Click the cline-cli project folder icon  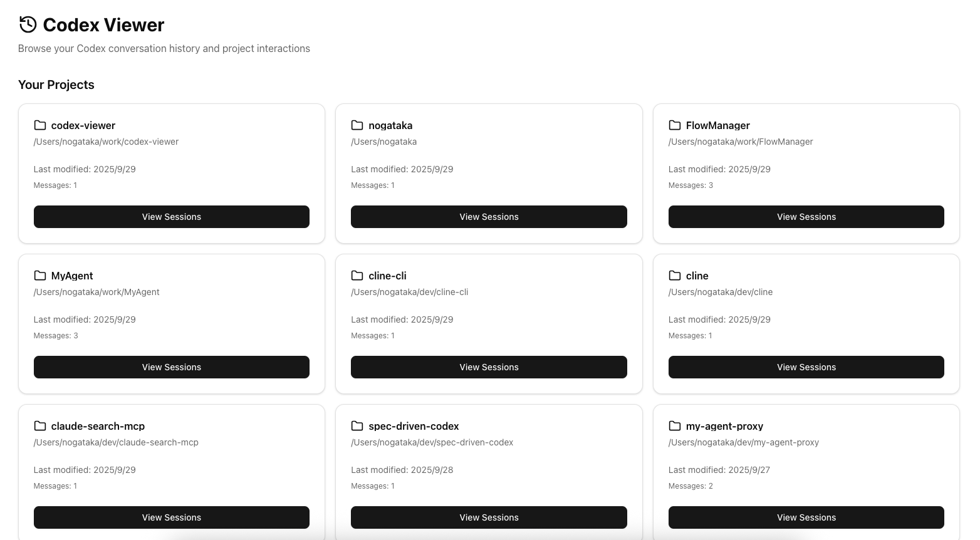click(x=357, y=276)
